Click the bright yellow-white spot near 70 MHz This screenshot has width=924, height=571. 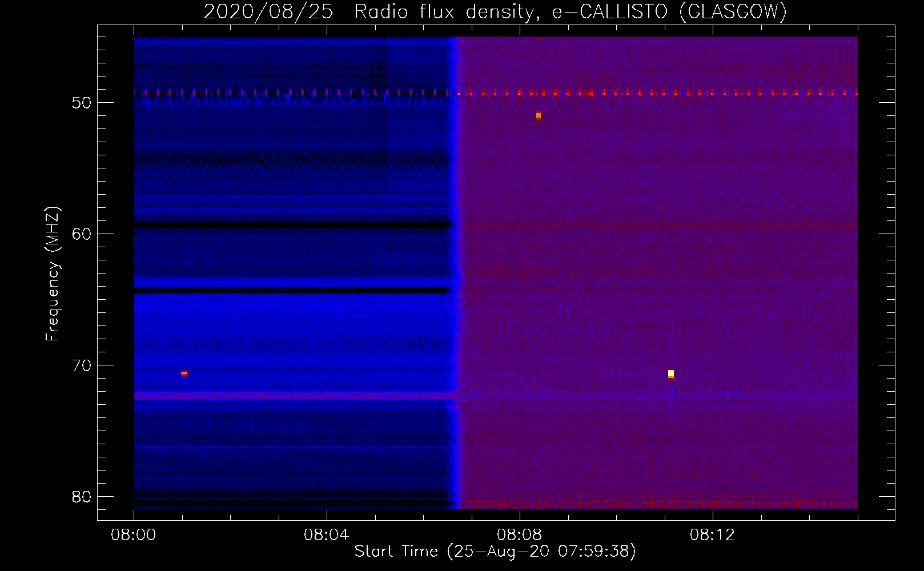(x=671, y=374)
